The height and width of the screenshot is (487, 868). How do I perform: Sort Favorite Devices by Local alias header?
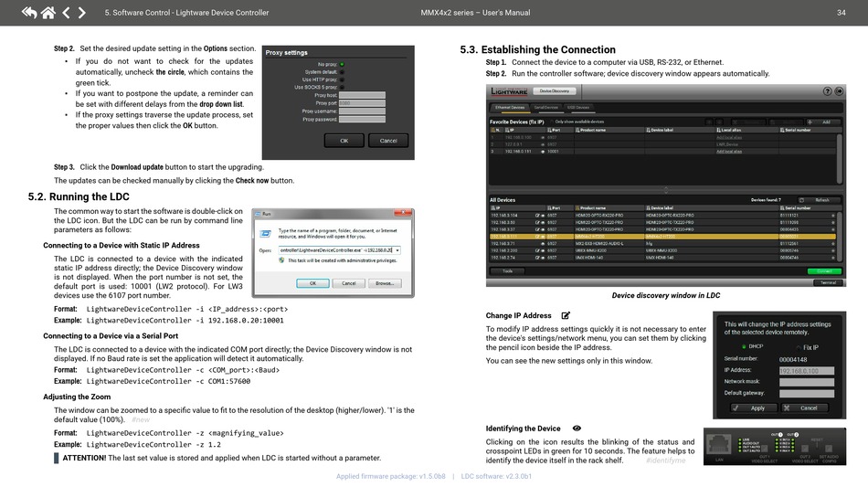746,130
